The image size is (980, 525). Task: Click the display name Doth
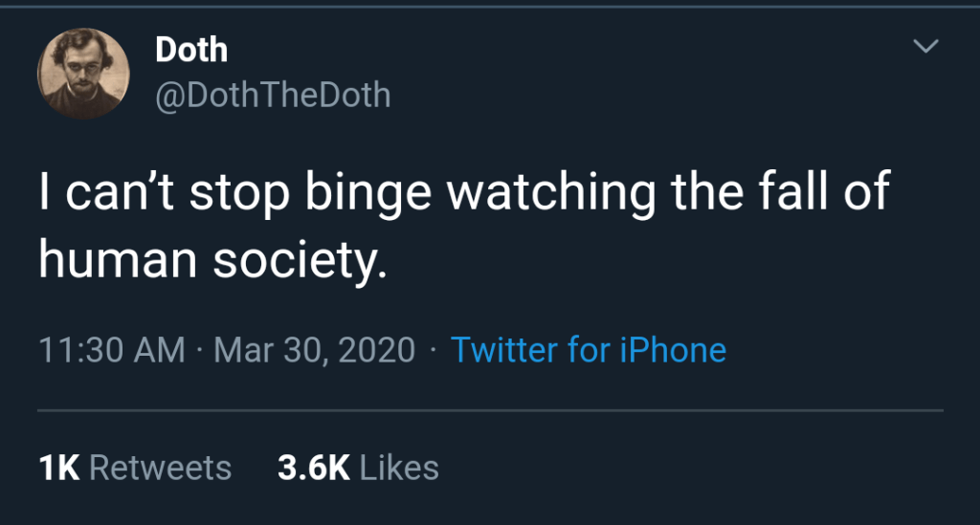191,50
